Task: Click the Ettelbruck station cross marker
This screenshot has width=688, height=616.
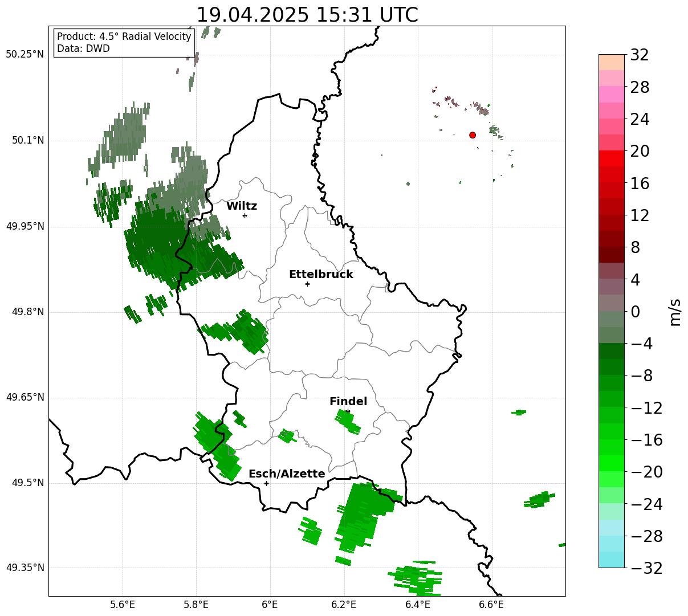Action: pyautogui.click(x=307, y=284)
